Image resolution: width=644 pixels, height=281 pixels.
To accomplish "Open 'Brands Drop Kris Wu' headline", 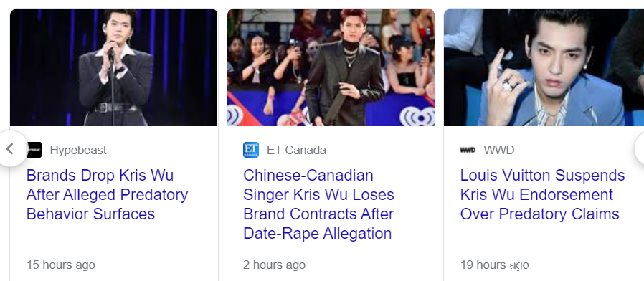I will click(x=107, y=195).
